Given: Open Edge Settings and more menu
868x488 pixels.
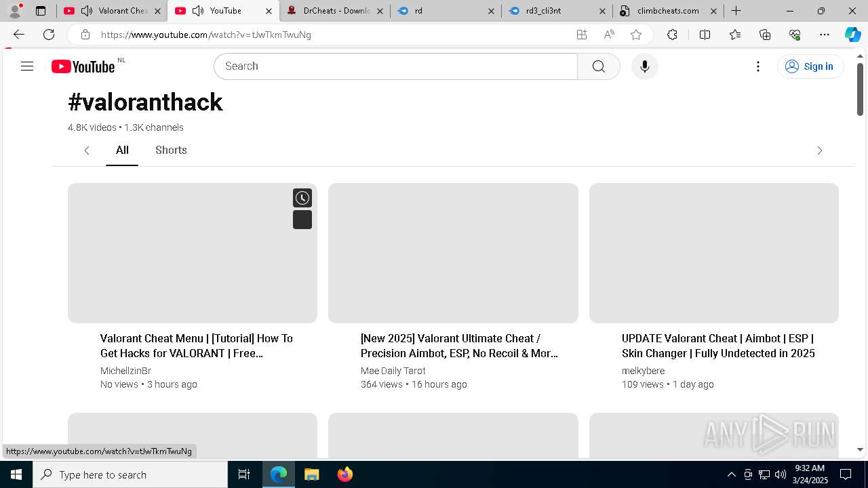Looking at the screenshot, I should click(825, 35).
